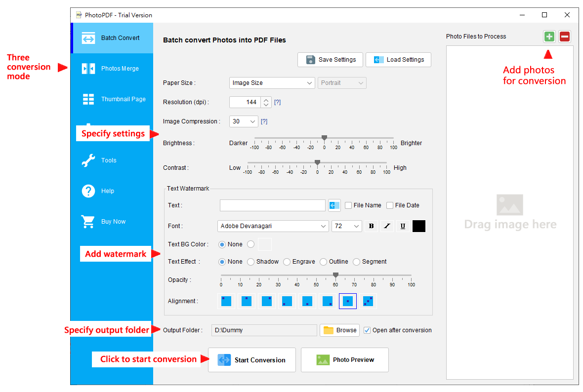Click the watermark Text input field
Screen dimensions: 583x392
coord(273,205)
